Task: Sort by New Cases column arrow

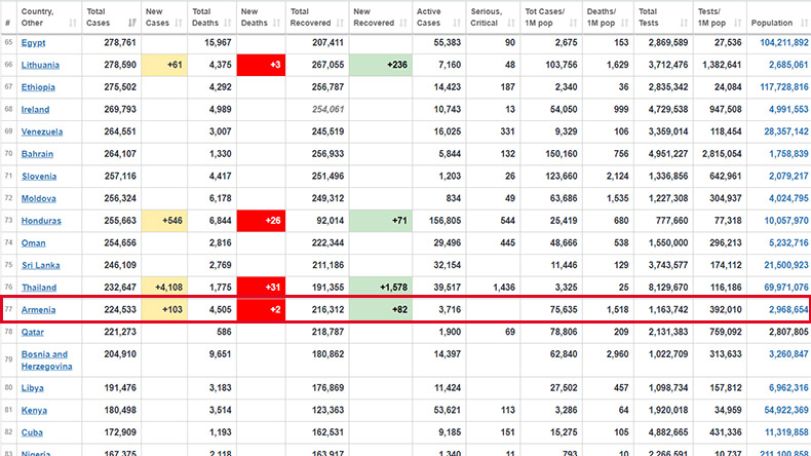Action: pos(179,23)
